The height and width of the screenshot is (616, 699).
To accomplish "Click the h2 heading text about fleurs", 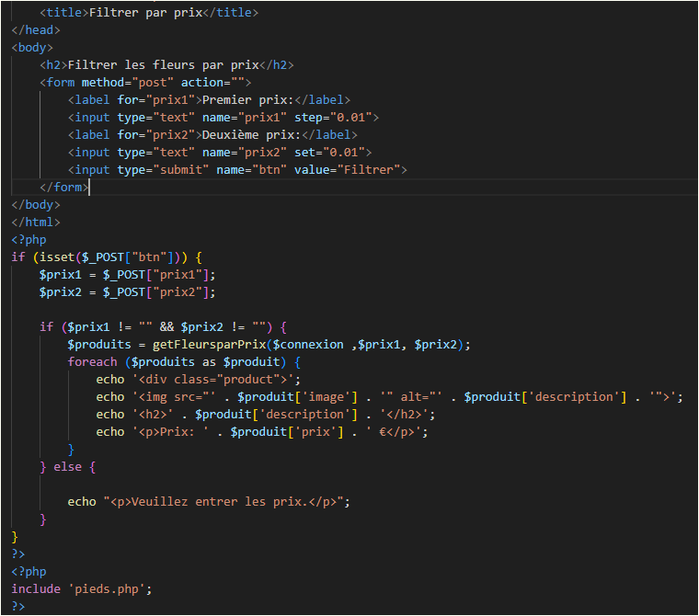I will pyautogui.click(x=164, y=65).
